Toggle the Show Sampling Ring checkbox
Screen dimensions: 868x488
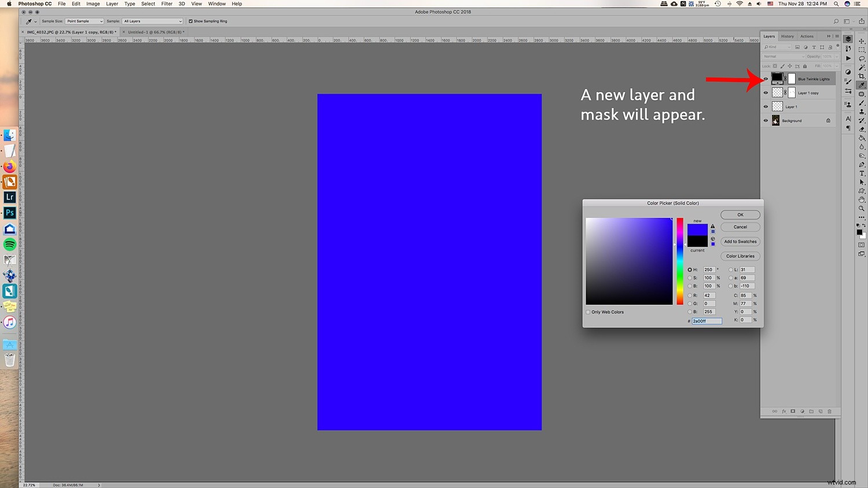pos(190,21)
